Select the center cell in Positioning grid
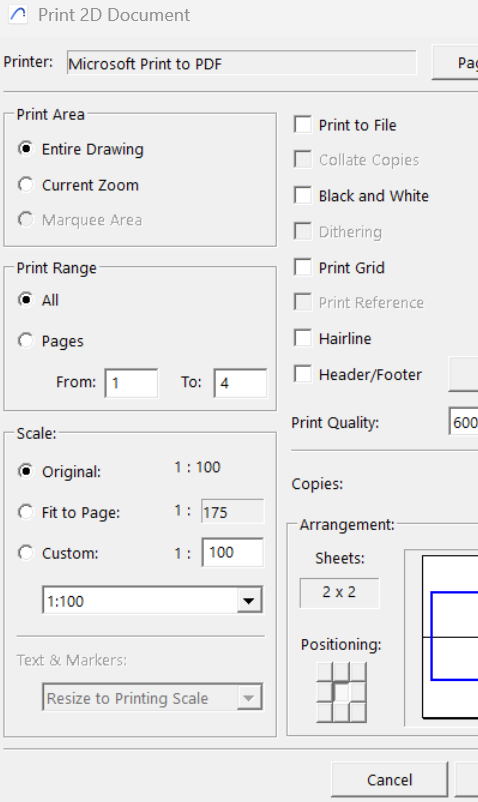The image size is (478, 802). click(341, 693)
